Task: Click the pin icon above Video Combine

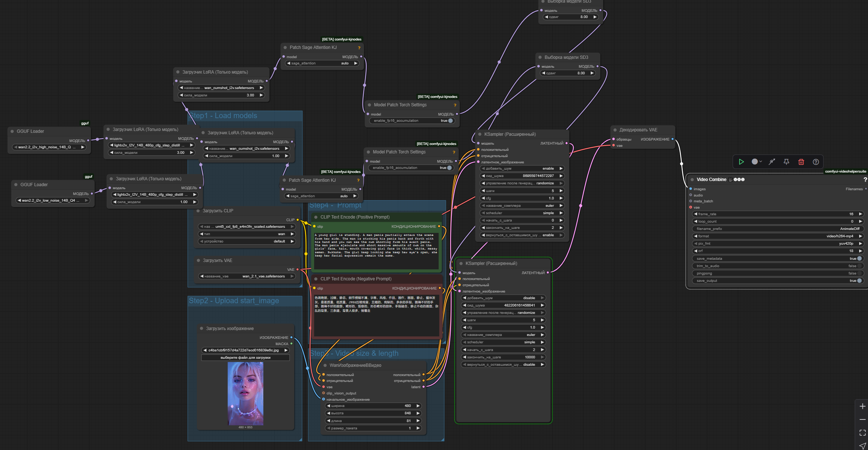Action: [786, 162]
